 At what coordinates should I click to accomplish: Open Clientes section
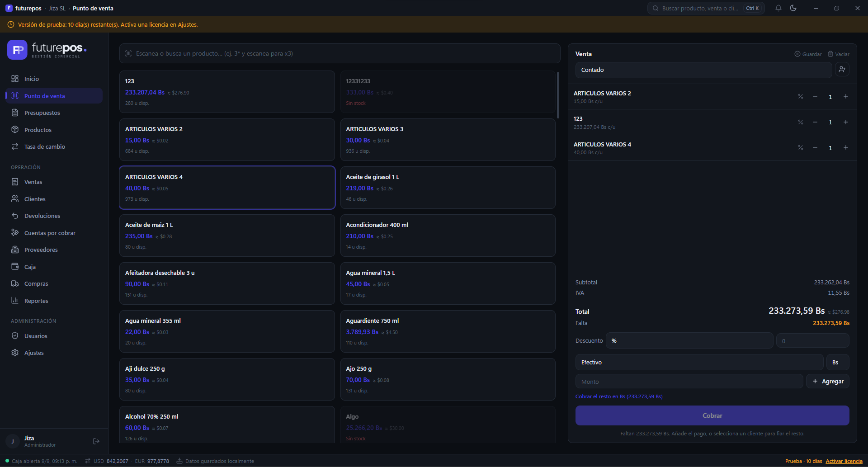54,199
